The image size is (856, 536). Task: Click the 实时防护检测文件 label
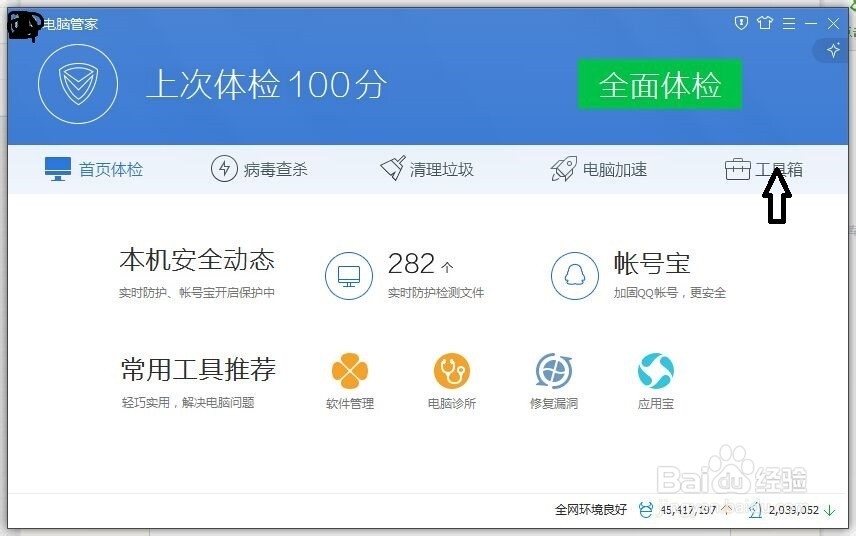point(436,293)
